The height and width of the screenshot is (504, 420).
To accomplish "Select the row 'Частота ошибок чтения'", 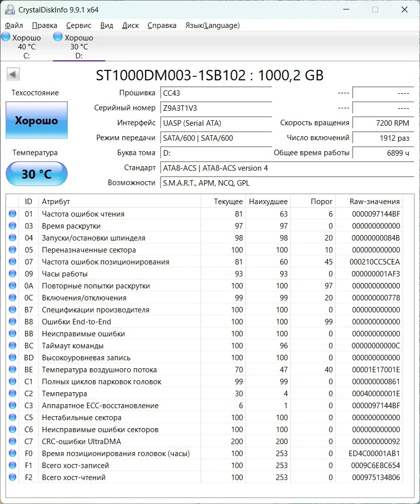I will pyautogui.click(x=205, y=214).
